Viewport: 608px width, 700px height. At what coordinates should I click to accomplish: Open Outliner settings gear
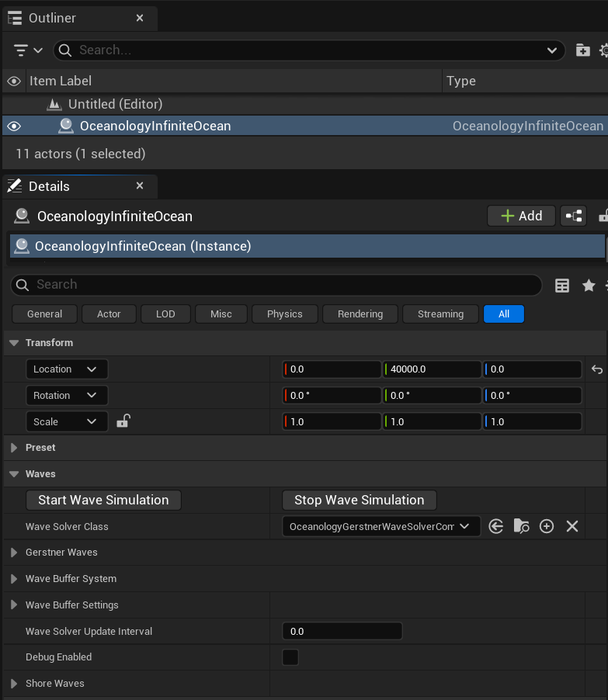603,50
